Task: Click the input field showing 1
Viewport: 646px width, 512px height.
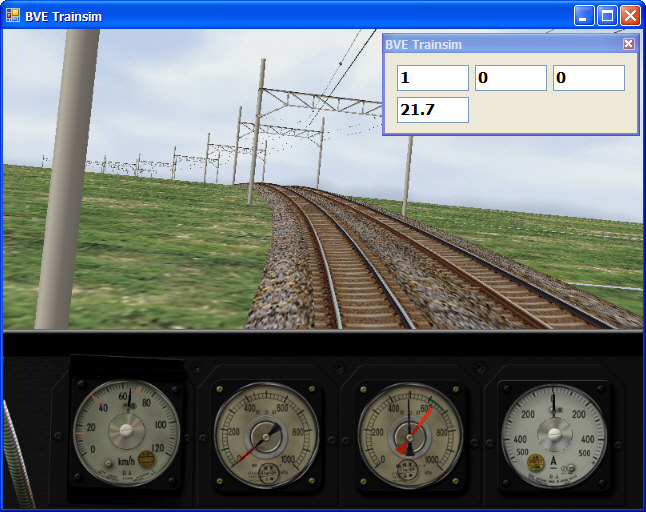Action: tap(432, 78)
